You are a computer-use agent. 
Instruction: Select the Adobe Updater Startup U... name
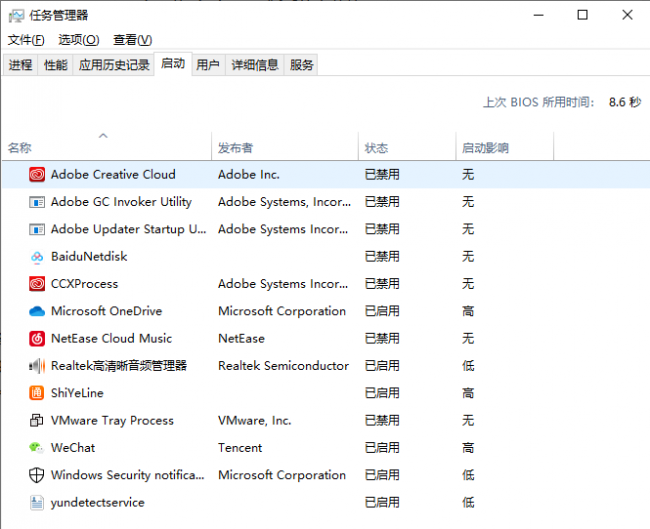pos(129,229)
